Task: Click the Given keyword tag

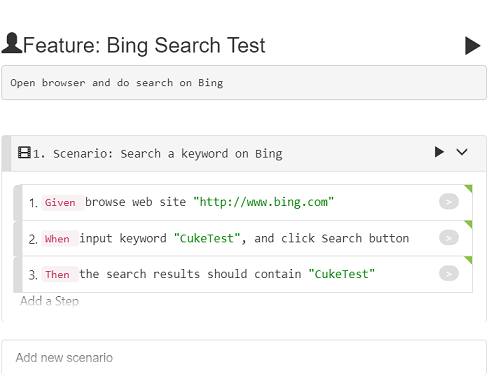Action: click(x=62, y=202)
